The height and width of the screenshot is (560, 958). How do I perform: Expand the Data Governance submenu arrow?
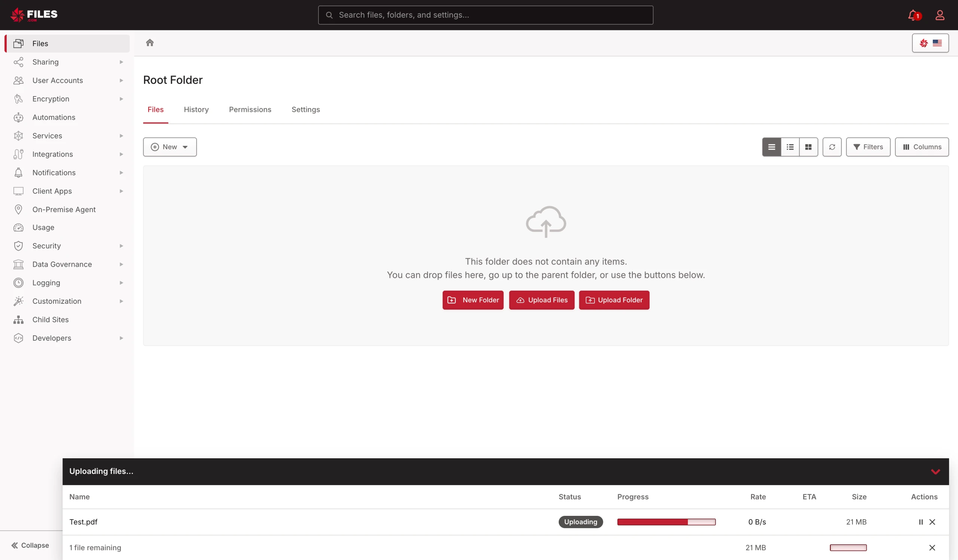pyautogui.click(x=121, y=264)
